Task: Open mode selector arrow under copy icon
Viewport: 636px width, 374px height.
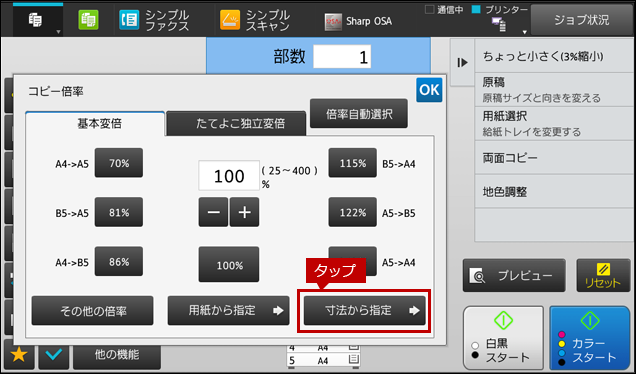Action: tap(58, 32)
